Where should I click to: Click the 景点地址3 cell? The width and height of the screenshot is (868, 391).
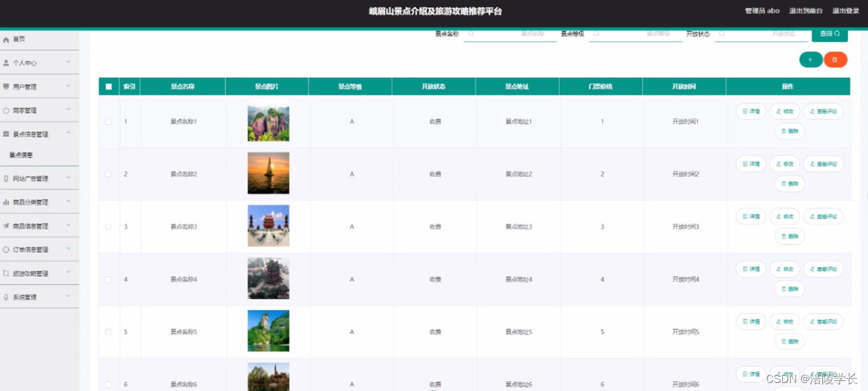[x=519, y=227]
